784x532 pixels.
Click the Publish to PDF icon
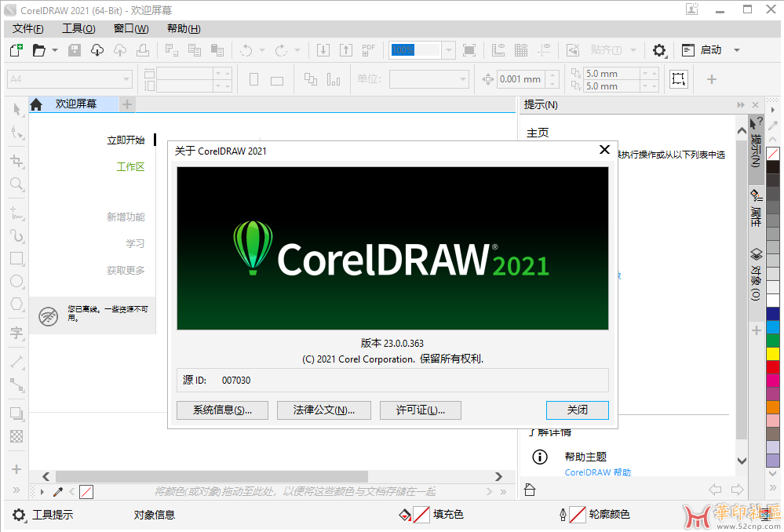[369, 50]
